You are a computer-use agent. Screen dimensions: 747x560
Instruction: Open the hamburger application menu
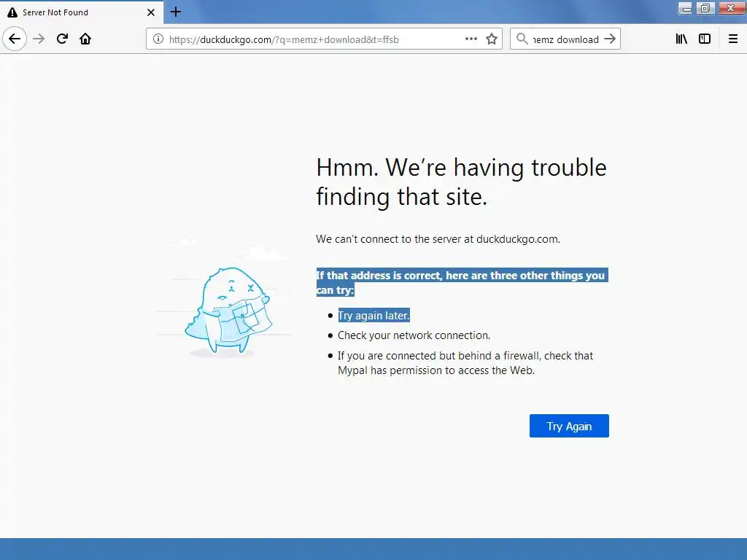click(x=733, y=39)
